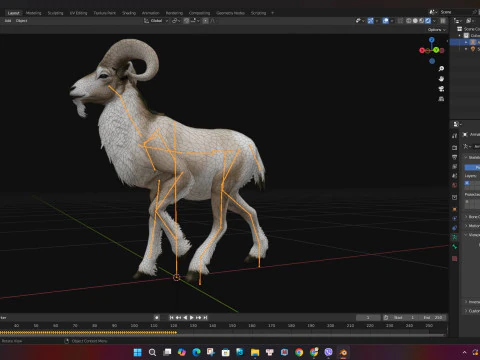
Task: Open the Scene properties tab
Action: (x=455, y=176)
